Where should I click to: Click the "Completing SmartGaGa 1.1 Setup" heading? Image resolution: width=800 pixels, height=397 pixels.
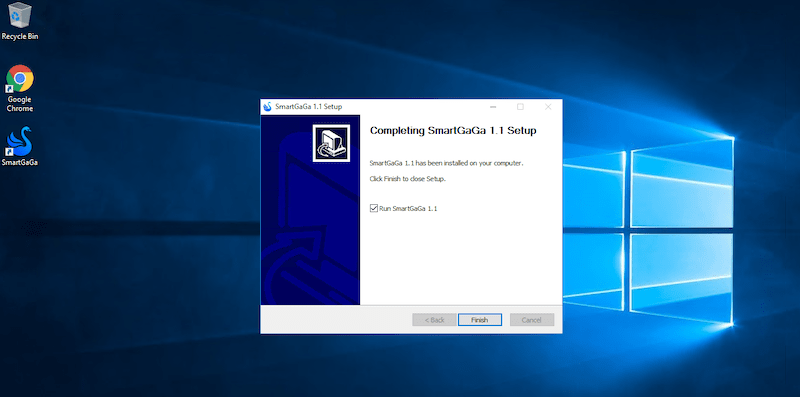pos(453,131)
